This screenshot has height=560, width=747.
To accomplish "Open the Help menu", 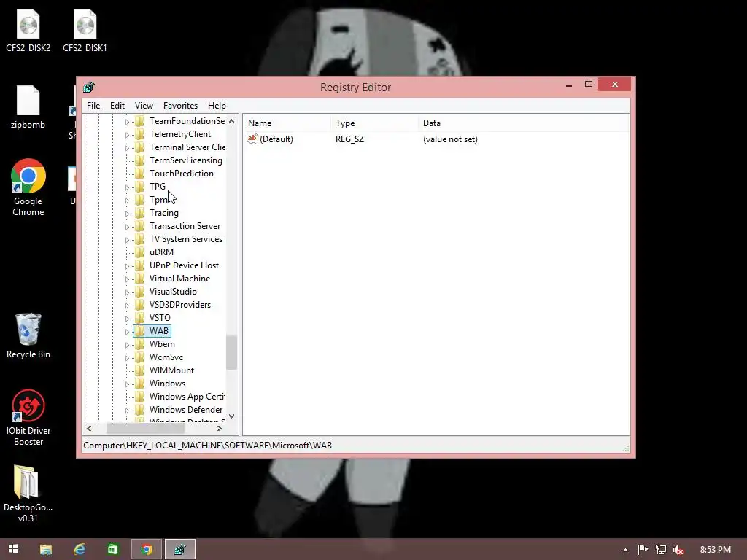I will (217, 106).
